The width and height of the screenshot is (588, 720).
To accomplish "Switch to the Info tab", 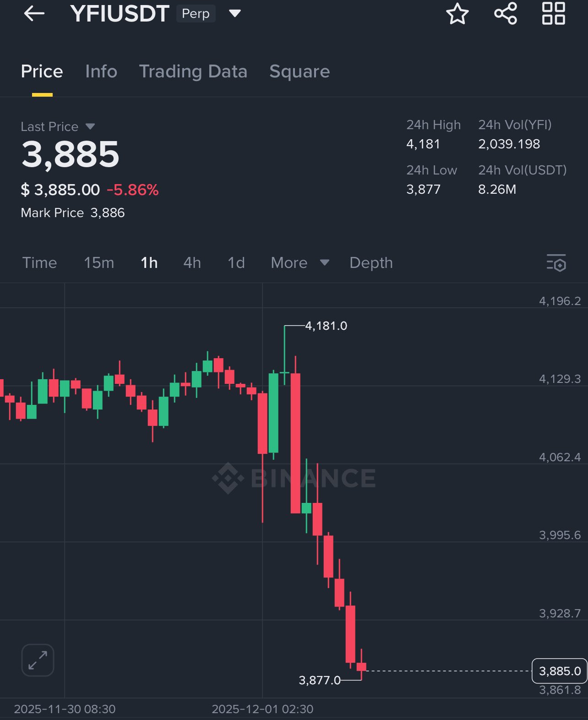I will 101,71.
